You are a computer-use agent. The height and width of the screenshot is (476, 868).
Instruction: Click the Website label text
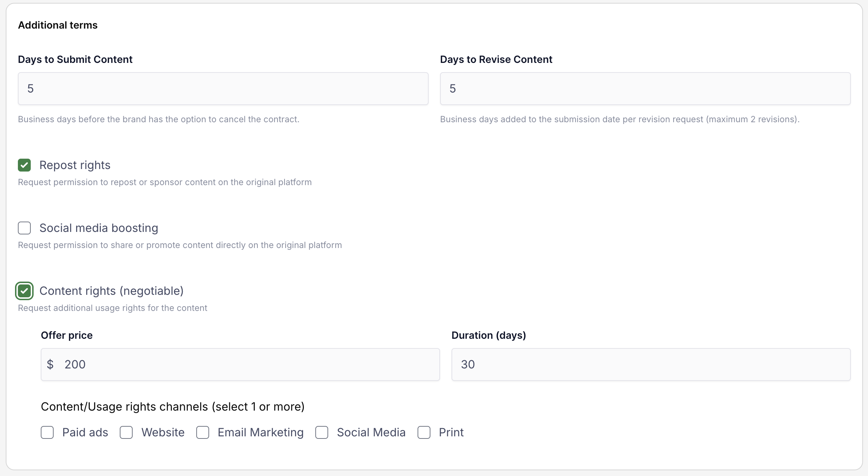(x=163, y=432)
